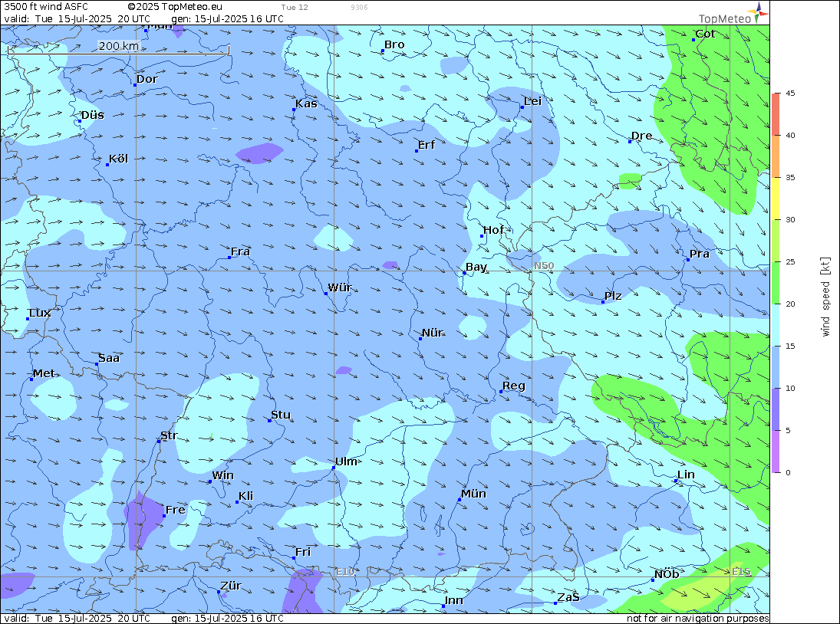Click the 'Win' city label

[222, 476]
